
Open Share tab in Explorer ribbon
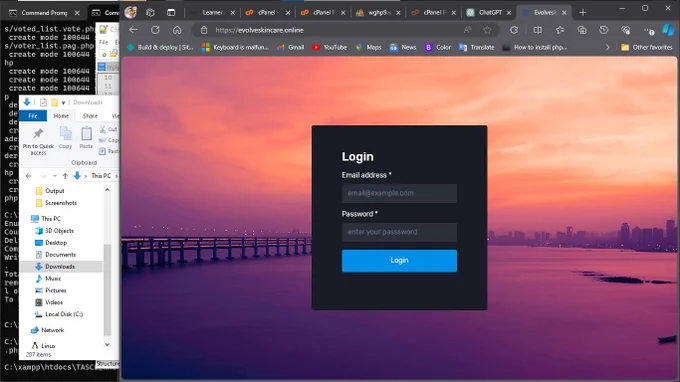click(90, 116)
